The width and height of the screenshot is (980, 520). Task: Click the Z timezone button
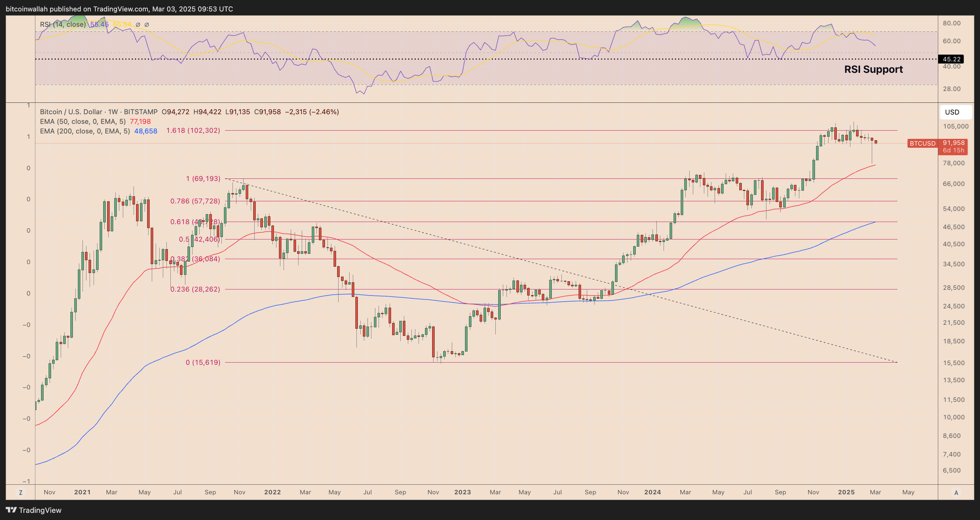(21, 492)
